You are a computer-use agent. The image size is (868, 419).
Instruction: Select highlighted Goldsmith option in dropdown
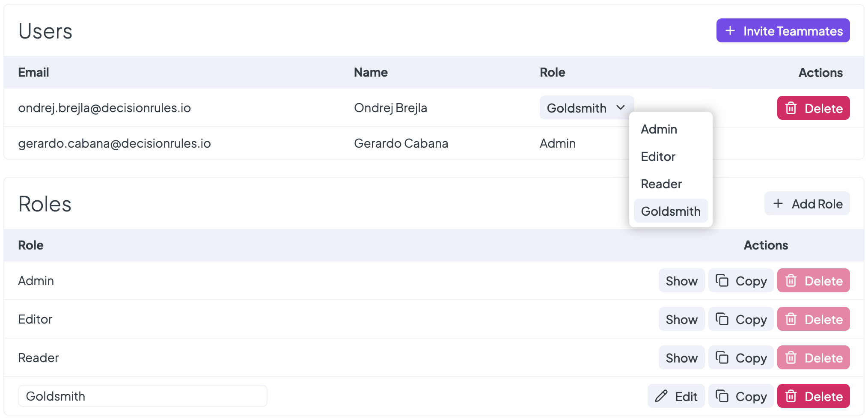[x=670, y=211]
